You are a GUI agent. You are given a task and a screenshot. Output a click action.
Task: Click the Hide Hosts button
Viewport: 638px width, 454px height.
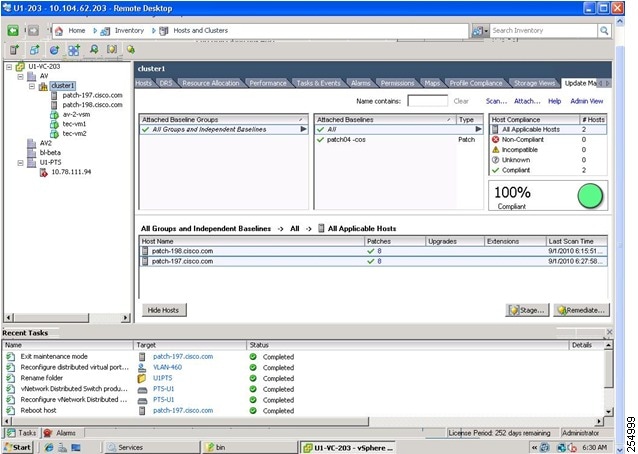point(163,310)
